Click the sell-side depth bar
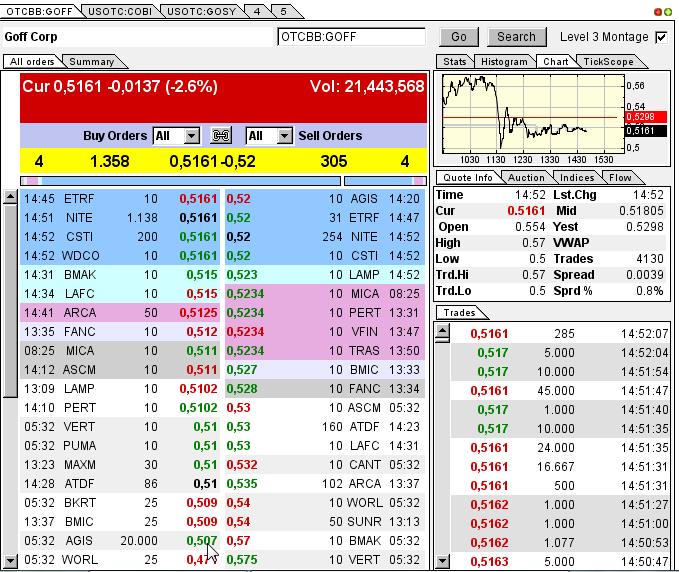 click(x=385, y=181)
